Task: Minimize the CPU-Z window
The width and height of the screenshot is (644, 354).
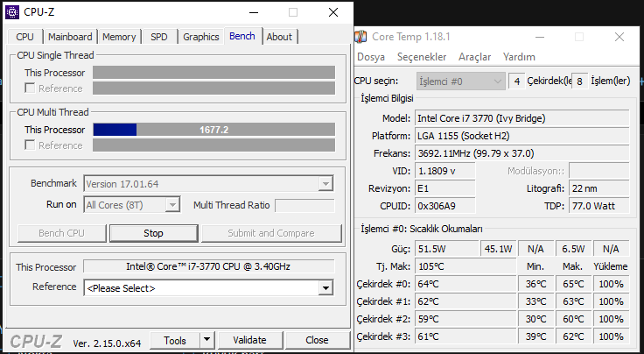Action: [255, 12]
